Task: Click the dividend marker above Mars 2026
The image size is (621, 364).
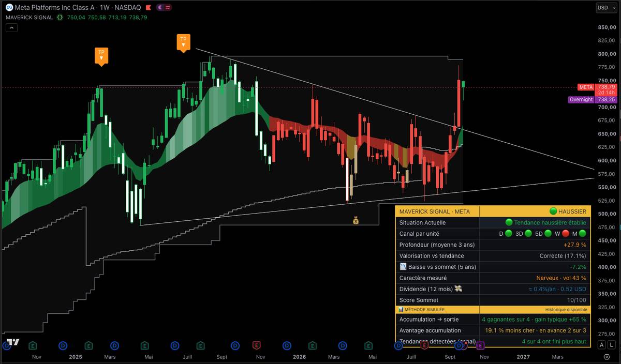Action: pos(343,345)
